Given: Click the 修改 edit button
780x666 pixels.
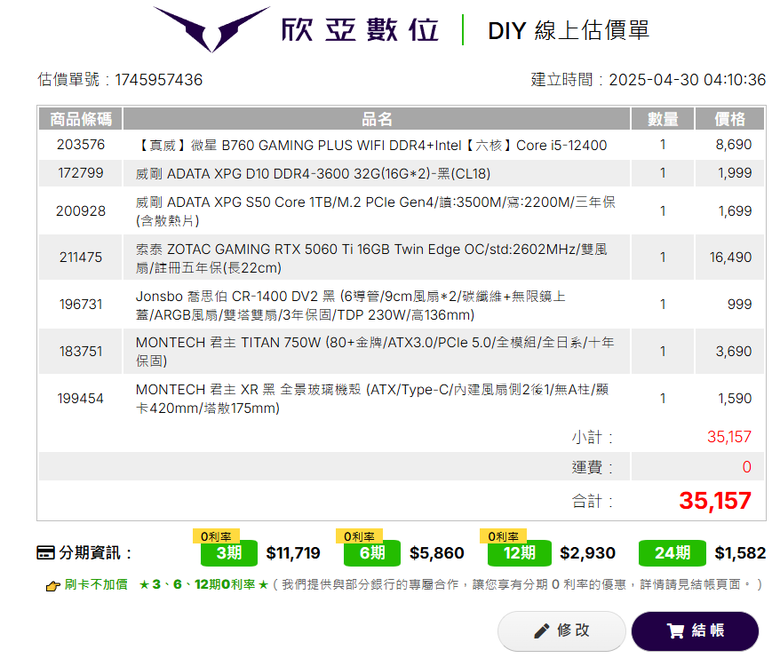Looking at the screenshot, I should pos(561,631).
